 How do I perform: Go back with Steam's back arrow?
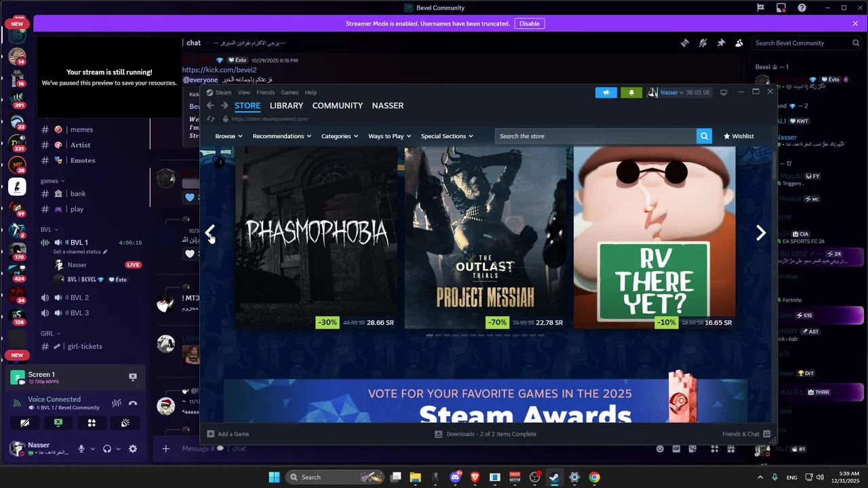point(210,106)
